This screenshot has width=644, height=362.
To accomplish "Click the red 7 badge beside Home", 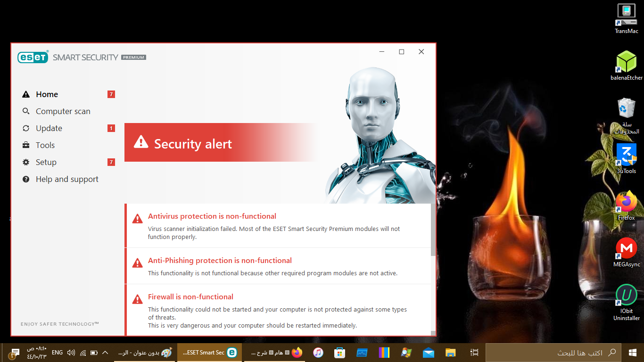I will pos(111,94).
